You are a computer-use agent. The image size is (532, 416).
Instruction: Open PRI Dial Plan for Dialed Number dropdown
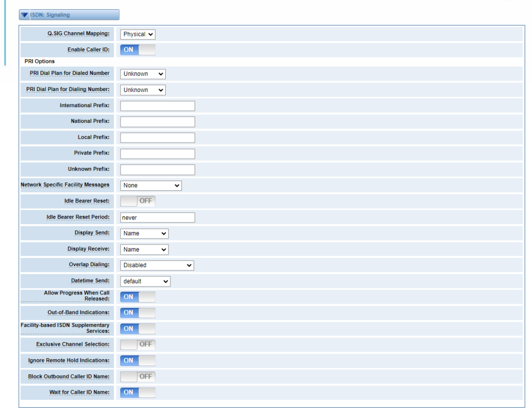tap(142, 74)
